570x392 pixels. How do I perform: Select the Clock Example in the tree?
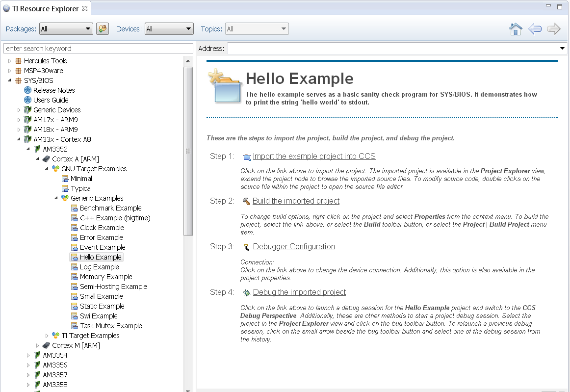[97, 227]
